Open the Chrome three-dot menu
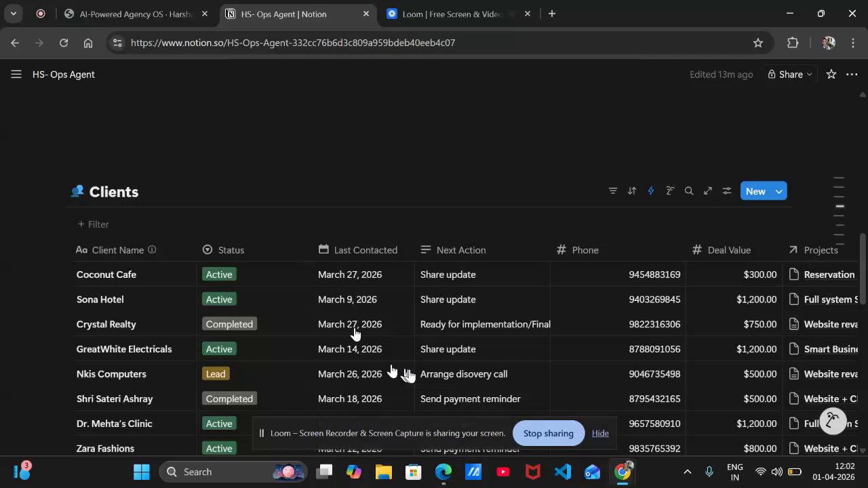The image size is (868, 488). (x=852, y=43)
